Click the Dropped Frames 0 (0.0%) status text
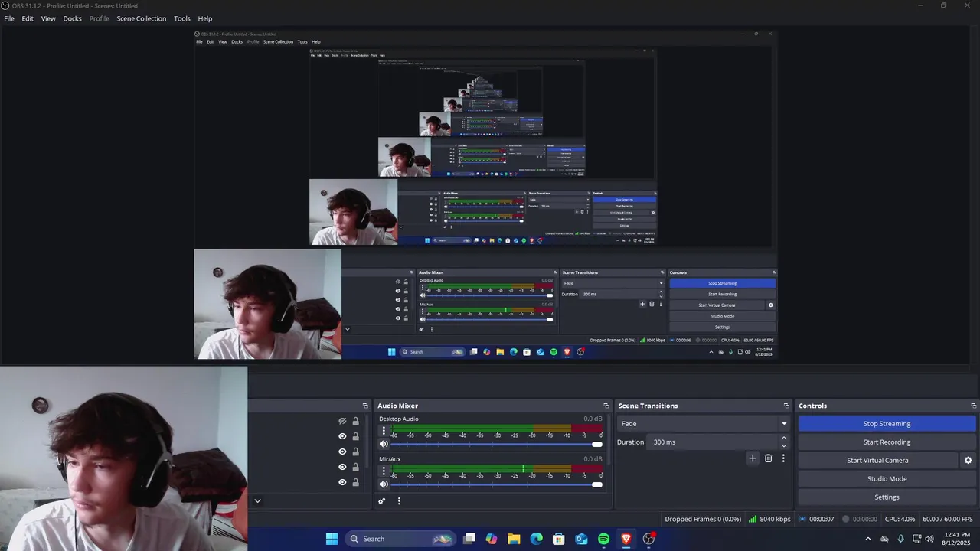 pos(703,519)
